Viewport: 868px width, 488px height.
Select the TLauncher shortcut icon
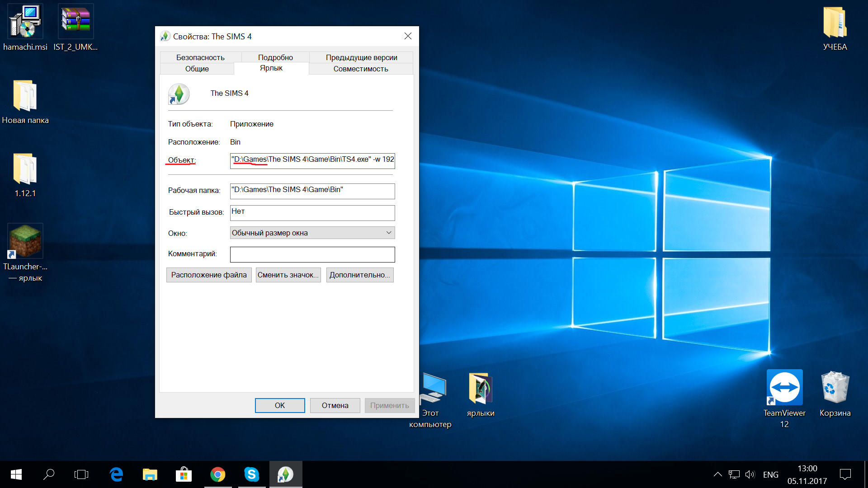[x=25, y=242]
